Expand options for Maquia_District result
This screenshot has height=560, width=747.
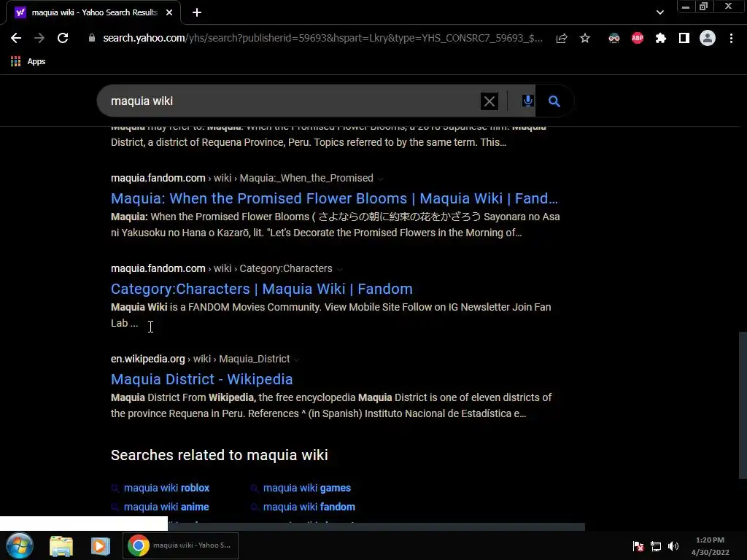[x=296, y=360]
